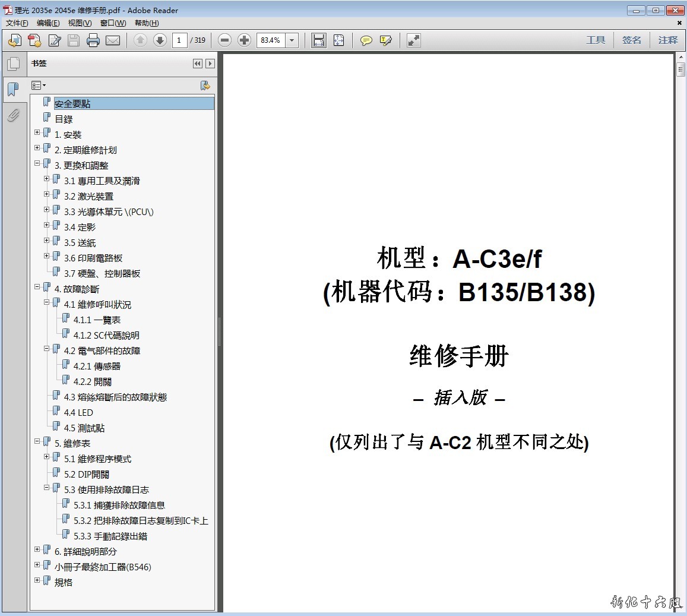Open the zoom percentage dropdown
Image resolution: width=687 pixels, height=616 pixels.
(292, 40)
